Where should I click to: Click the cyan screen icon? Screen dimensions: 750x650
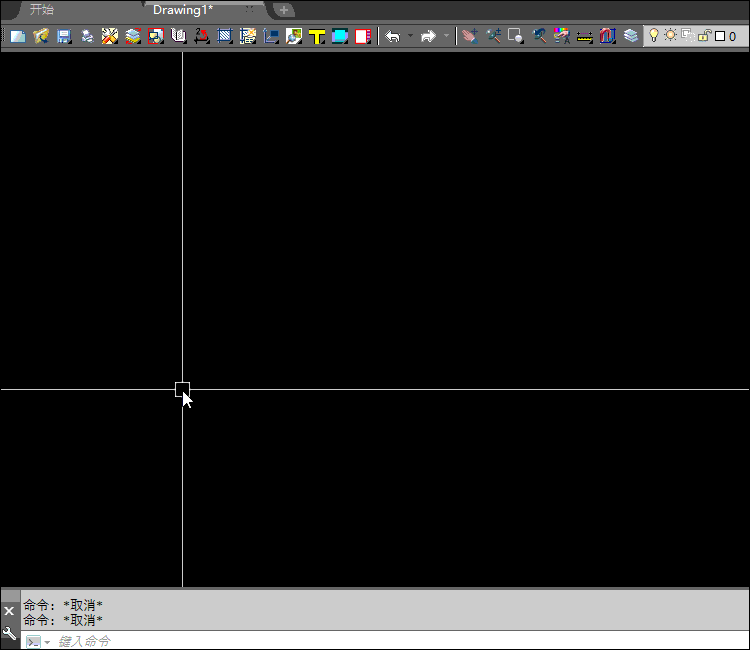[340, 36]
